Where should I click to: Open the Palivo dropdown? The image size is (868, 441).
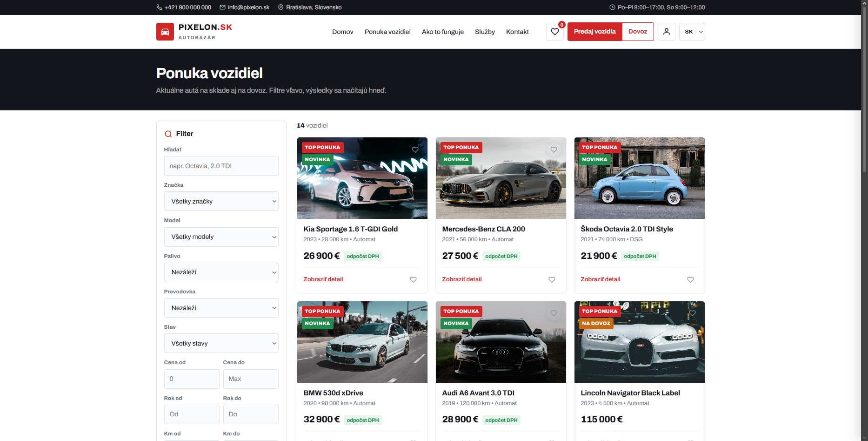[x=221, y=272]
